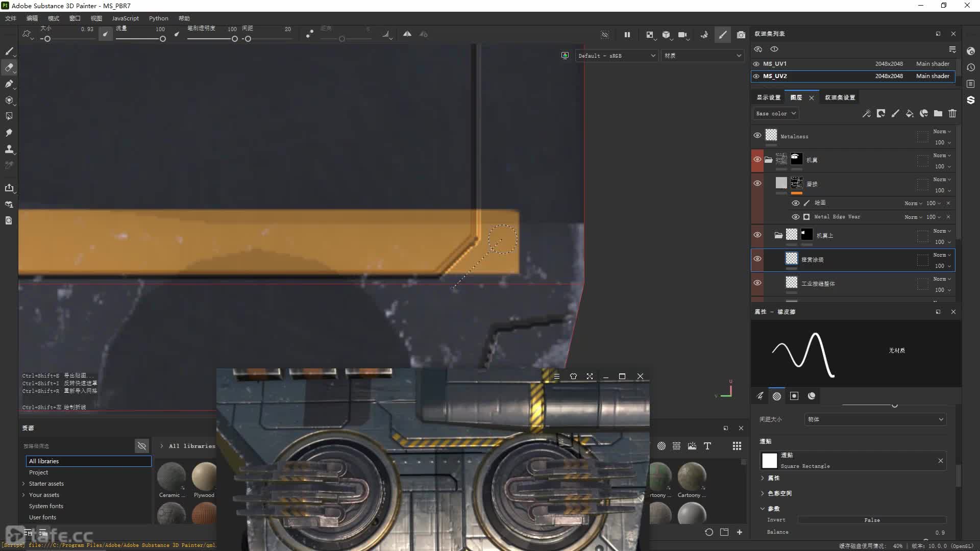980x551 pixels.
Task: Hide the 工业接缝整体 layer
Action: coord(757,283)
